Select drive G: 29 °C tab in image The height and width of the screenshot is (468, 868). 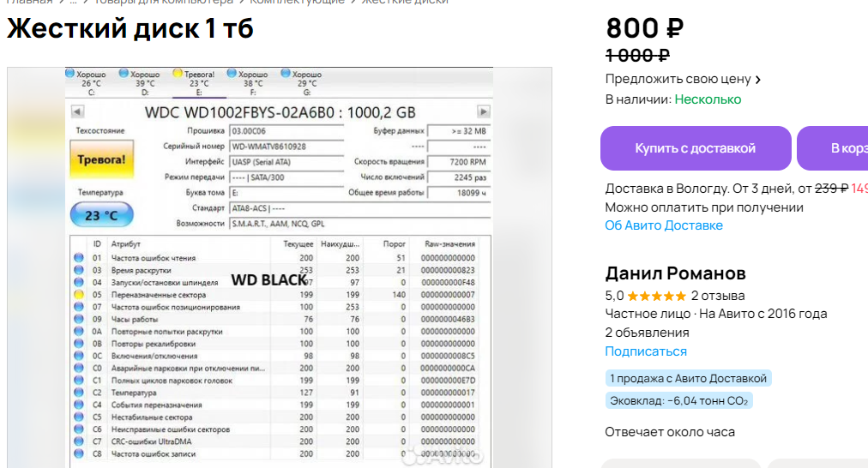302,83
